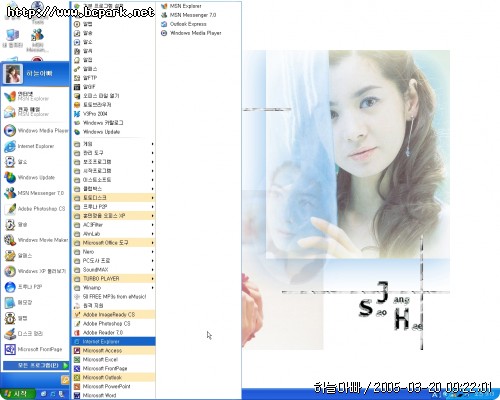500x400 pixels.
Task: Open the 메모장 notepad icon
Action: 10,303
